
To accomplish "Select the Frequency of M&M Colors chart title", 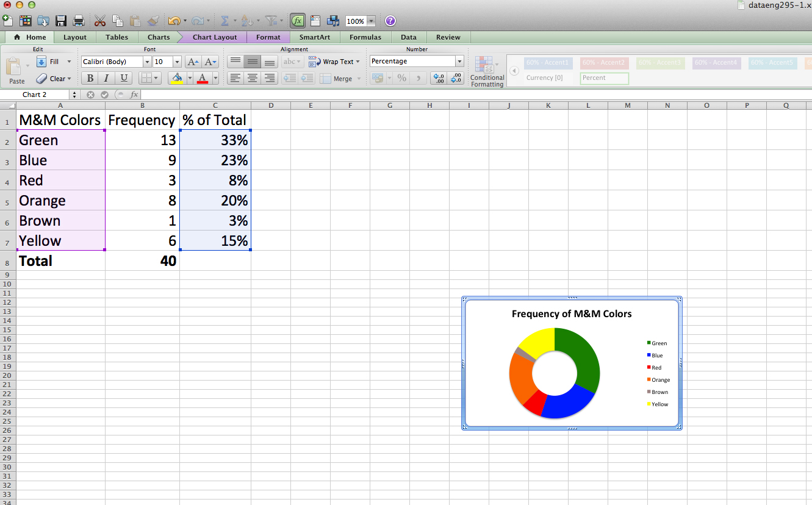I will tap(572, 314).
